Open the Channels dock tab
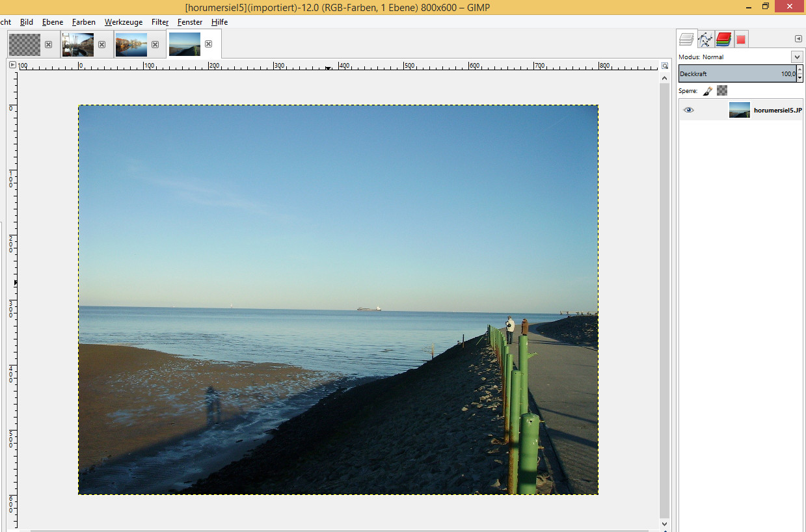This screenshot has height=532, width=806. point(723,39)
